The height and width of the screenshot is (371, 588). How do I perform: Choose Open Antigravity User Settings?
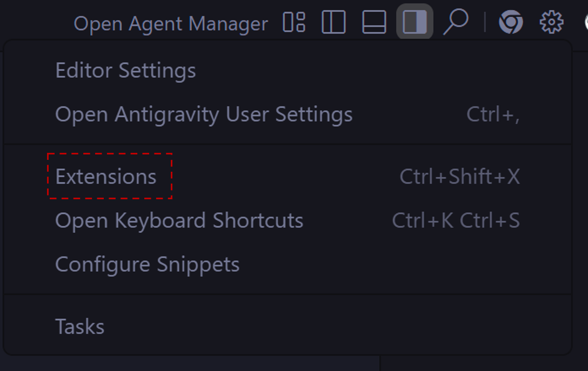click(204, 114)
